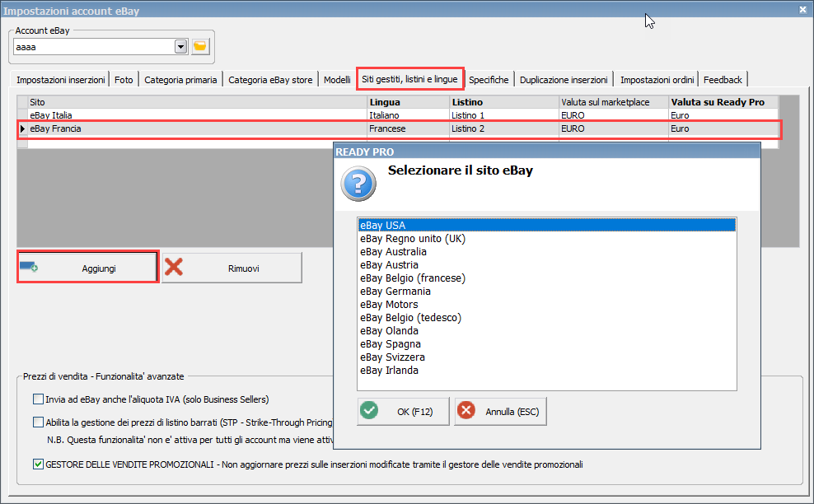Switch to the Modelli tab
This screenshot has width=814, height=504.
pos(337,80)
